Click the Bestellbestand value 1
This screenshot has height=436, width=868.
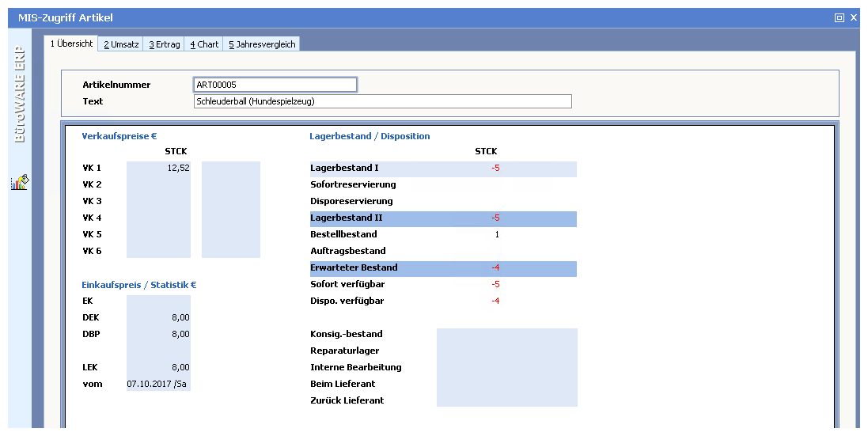496,234
